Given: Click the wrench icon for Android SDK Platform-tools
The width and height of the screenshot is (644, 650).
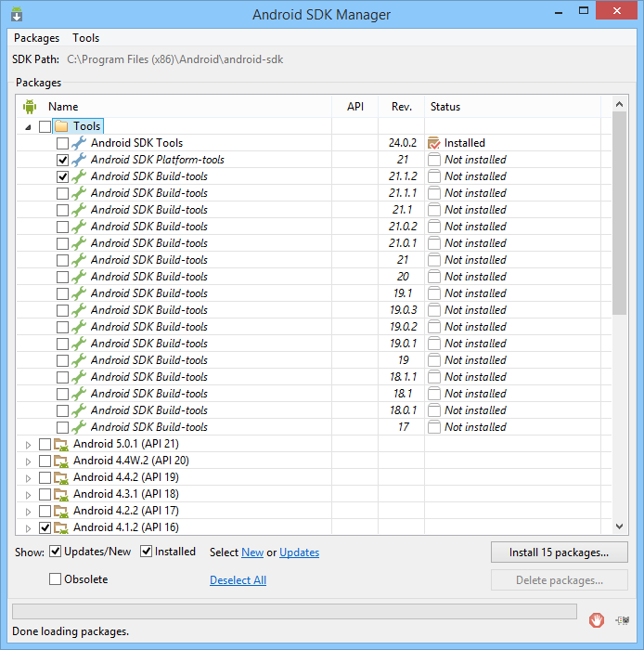Looking at the screenshot, I should (x=79, y=160).
